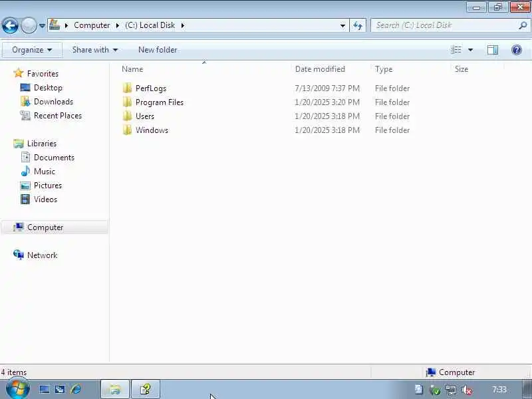Click Windows Explorer taskbar button
This screenshot has height=399, width=532.
click(115, 389)
